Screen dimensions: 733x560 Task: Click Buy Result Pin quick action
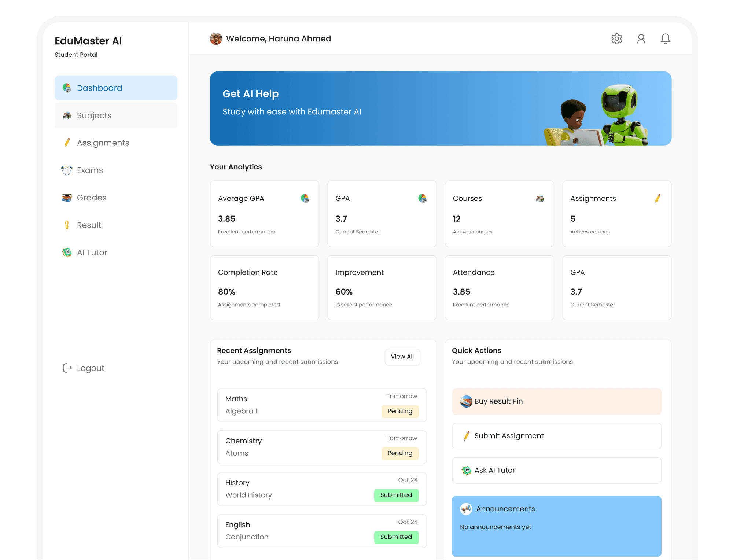[556, 401]
